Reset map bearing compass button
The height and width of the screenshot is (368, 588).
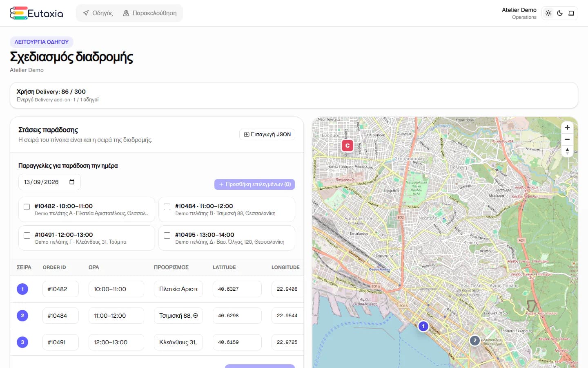tap(567, 151)
